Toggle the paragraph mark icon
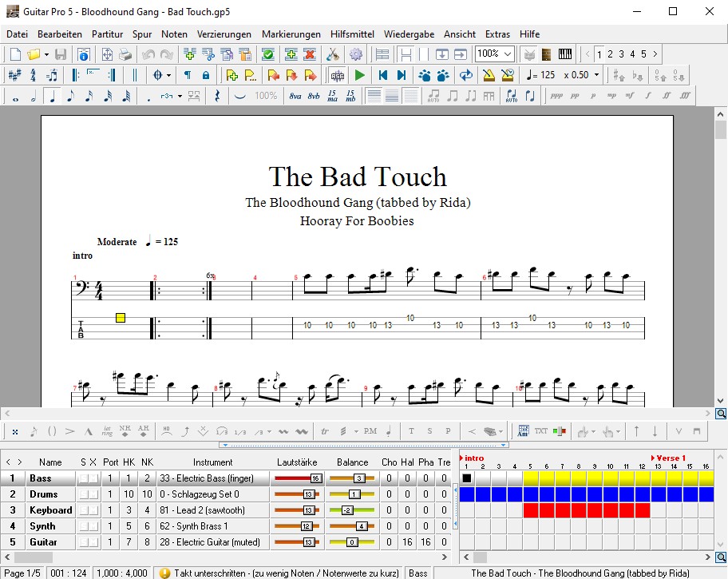The height and width of the screenshot is (579, 728). 188,75
